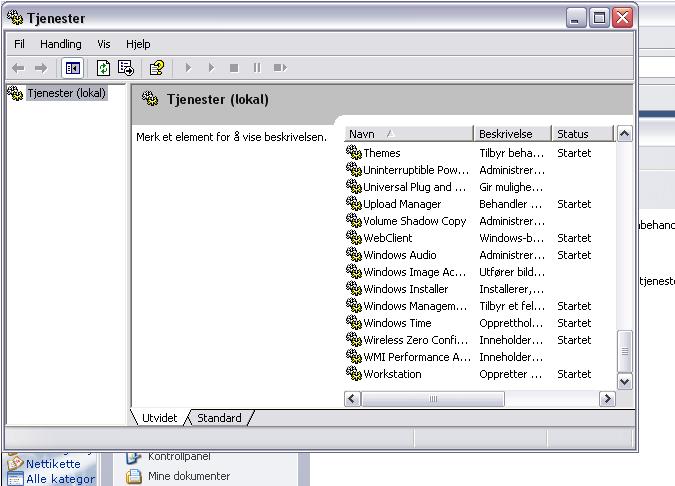Select the WebClient service name
675x486 pixels.
click(387, 238)
